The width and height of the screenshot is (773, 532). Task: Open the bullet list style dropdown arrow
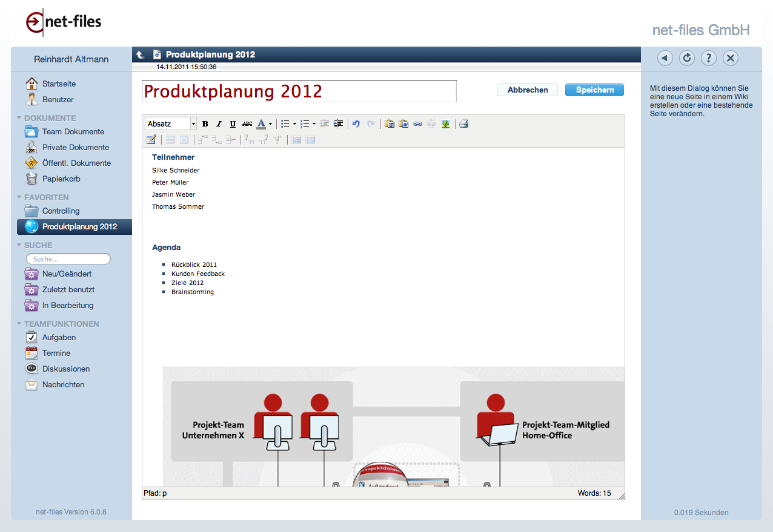[294, 124]
